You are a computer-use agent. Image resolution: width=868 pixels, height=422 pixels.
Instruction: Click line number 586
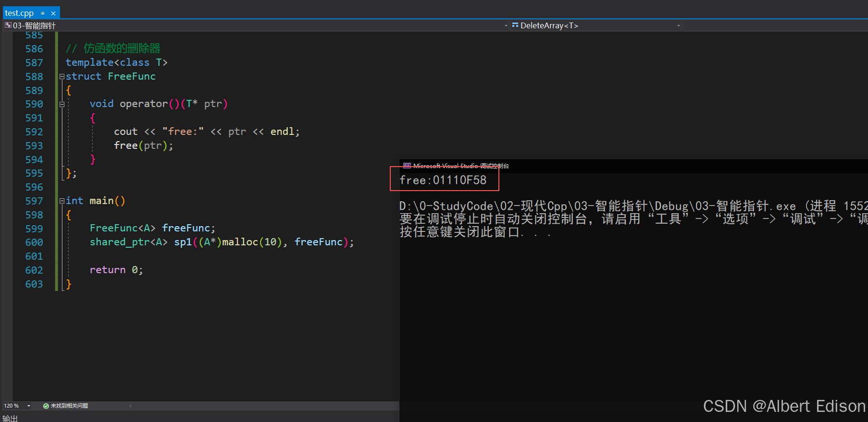(34, 49)
